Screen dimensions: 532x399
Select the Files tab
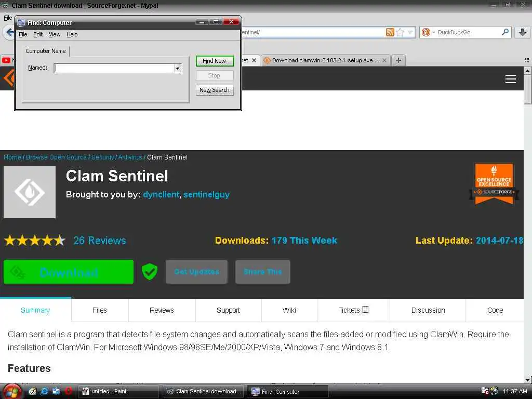pyautogui.click(x=100, y=310)
